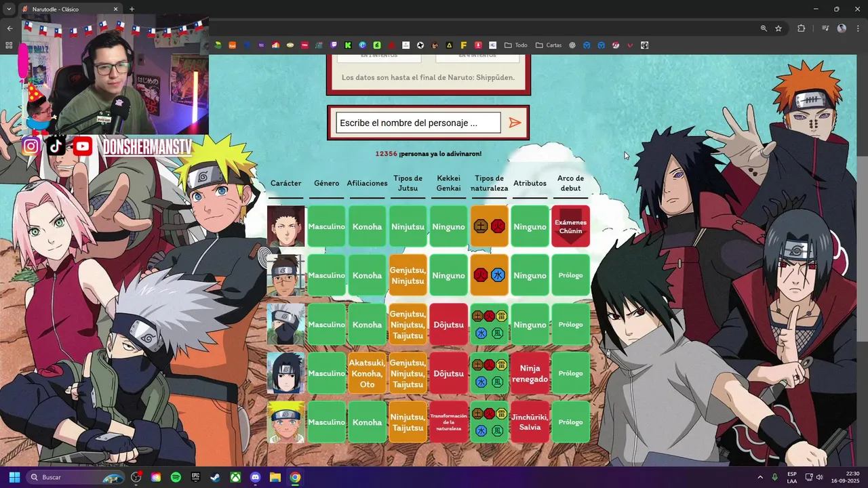Open the yellow F bookmark
Screen dimensions: 868x488
[464, 45]
